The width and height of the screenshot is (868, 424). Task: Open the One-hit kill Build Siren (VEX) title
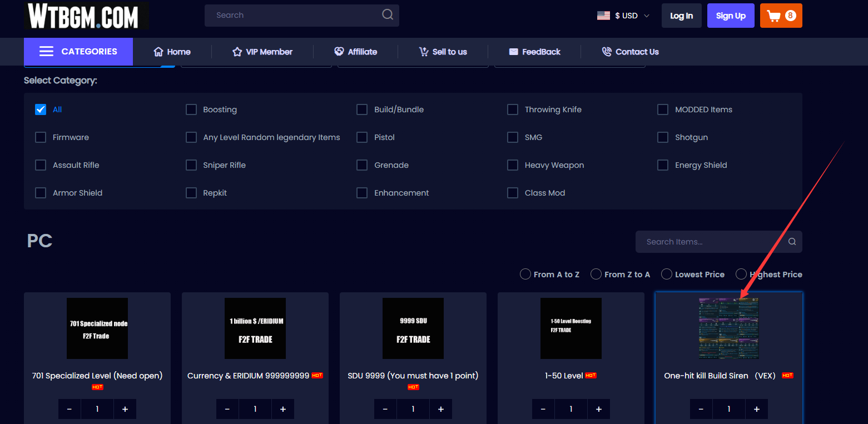[x=720, y=376]
